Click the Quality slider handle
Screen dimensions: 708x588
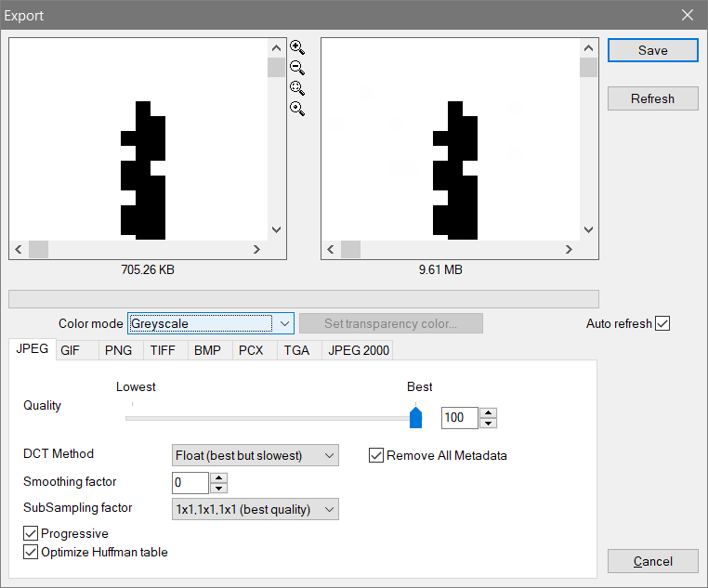[416, 418]
